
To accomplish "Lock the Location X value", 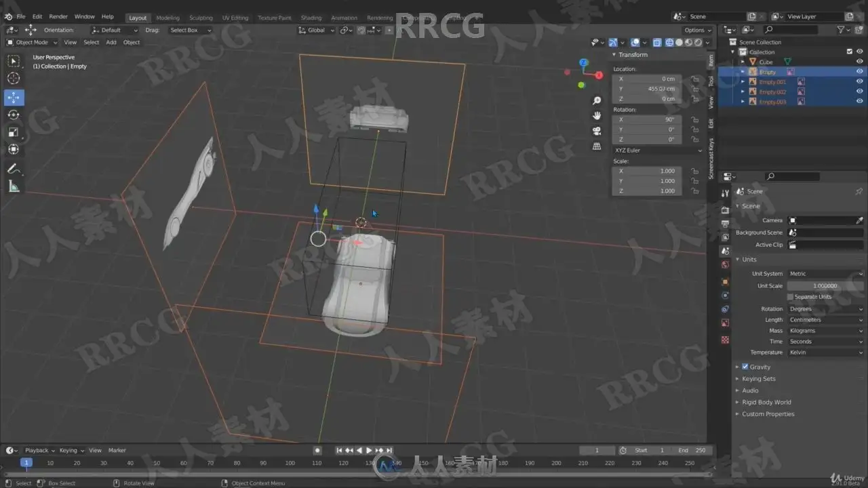I will tap(695, 79).
